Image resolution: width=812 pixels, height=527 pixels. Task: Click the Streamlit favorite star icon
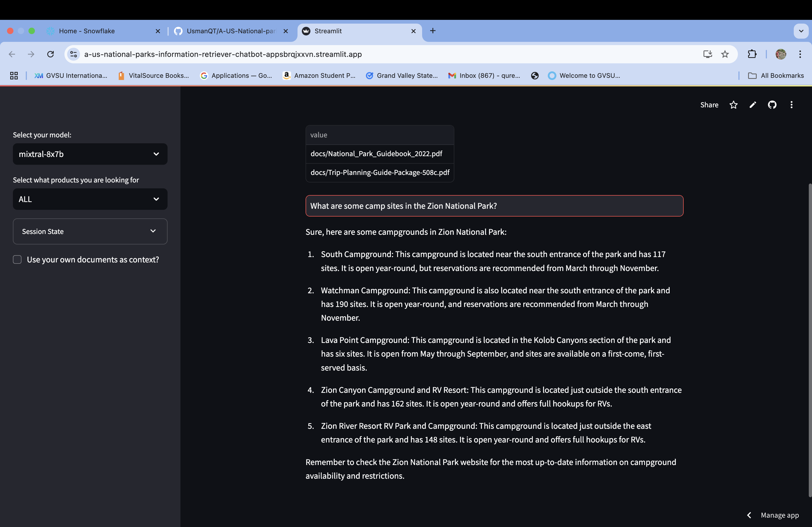point(733,105)
